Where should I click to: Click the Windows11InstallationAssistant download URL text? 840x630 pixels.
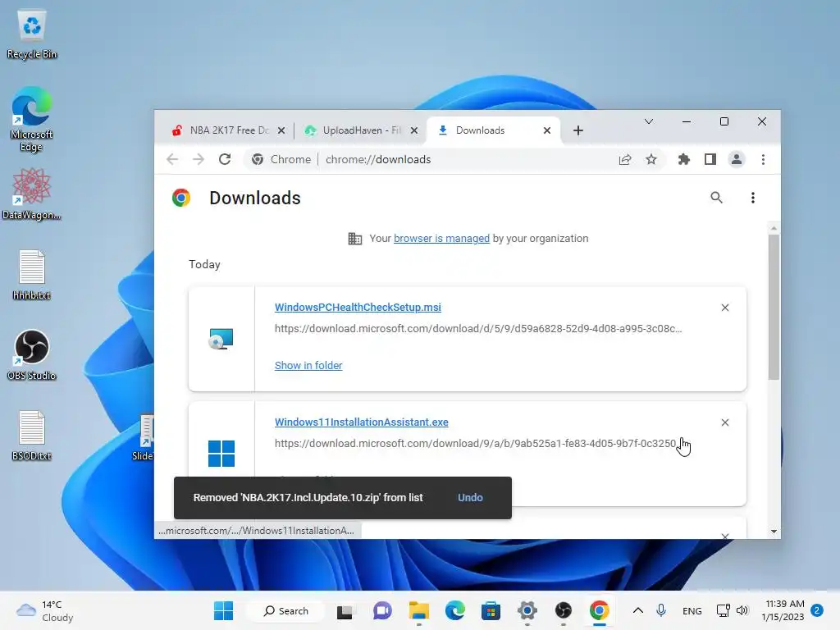point(476,444)
